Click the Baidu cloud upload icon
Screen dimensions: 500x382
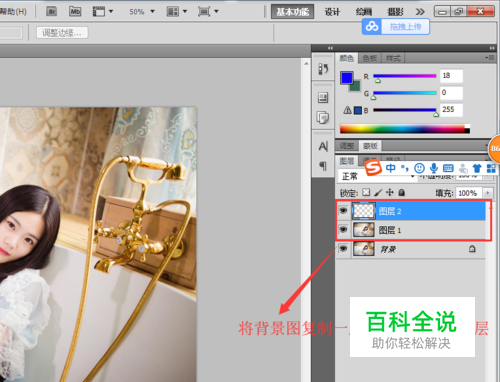pyautogui.click(x=372, y=27)
